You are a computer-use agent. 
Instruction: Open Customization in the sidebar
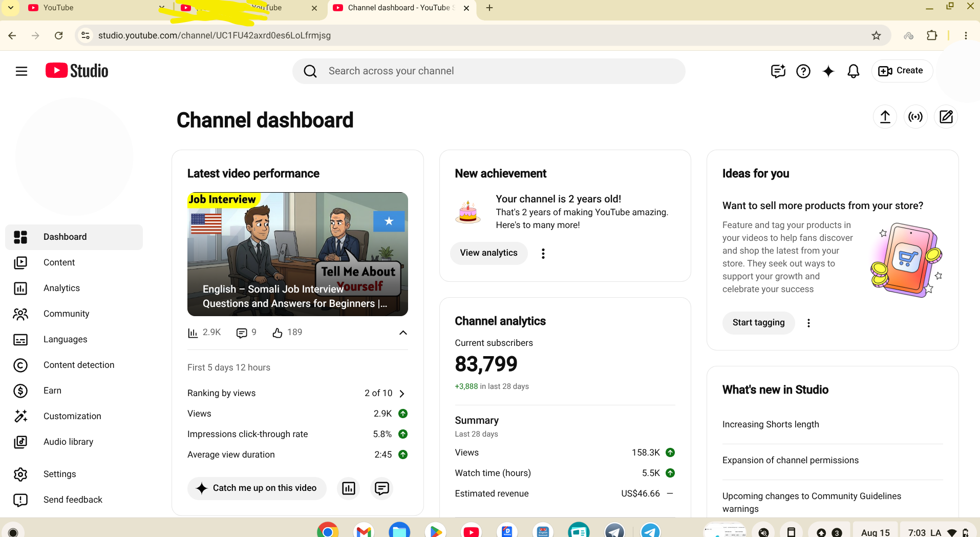coord(74,417)
